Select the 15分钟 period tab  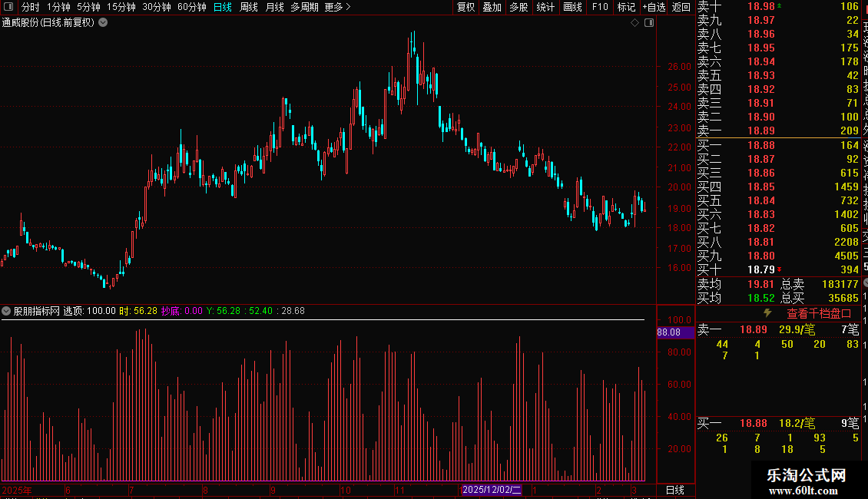121,7
